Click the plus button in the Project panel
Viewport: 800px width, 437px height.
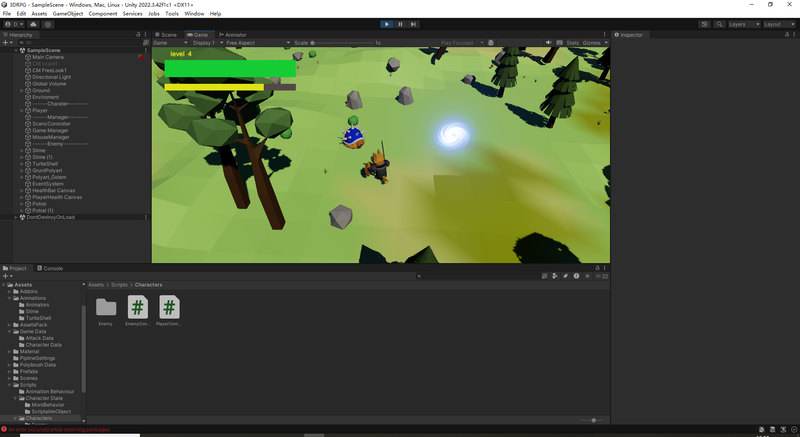[x=6, y=276]
